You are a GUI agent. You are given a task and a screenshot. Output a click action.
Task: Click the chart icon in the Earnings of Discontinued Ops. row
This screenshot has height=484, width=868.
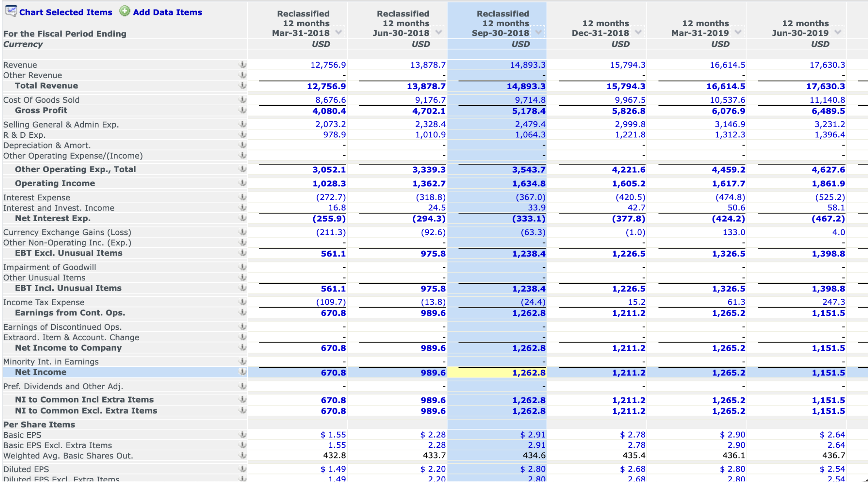tap(242, 327)
